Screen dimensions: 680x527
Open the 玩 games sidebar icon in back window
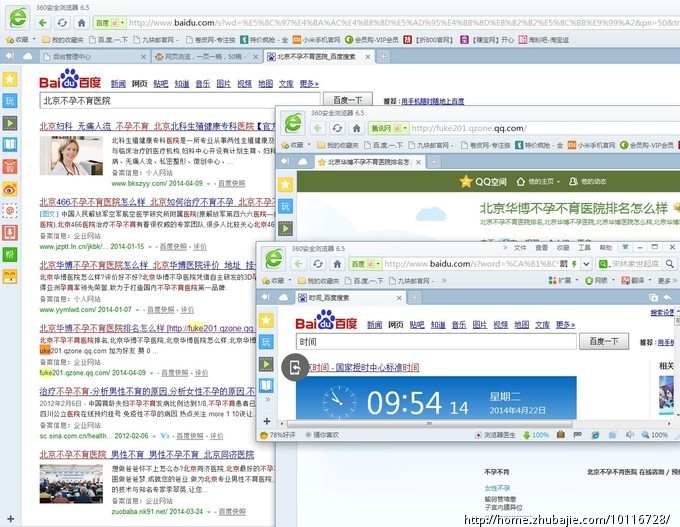pyautogui.click(x=10, y=101)
